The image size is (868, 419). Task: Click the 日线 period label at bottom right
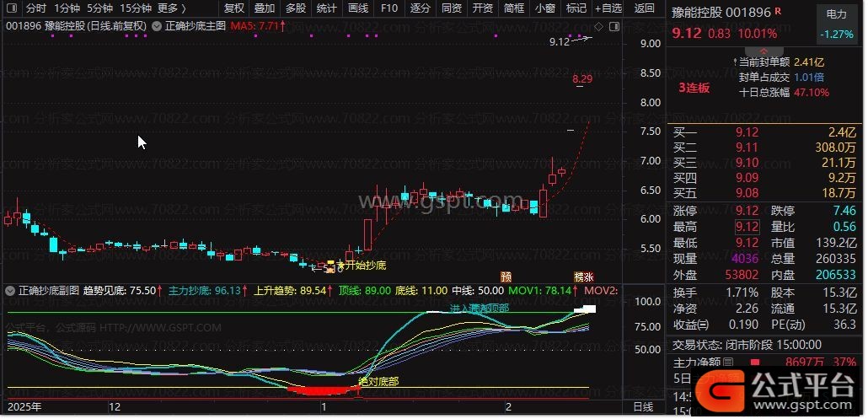pyautogui.click(x=642, y=407)
